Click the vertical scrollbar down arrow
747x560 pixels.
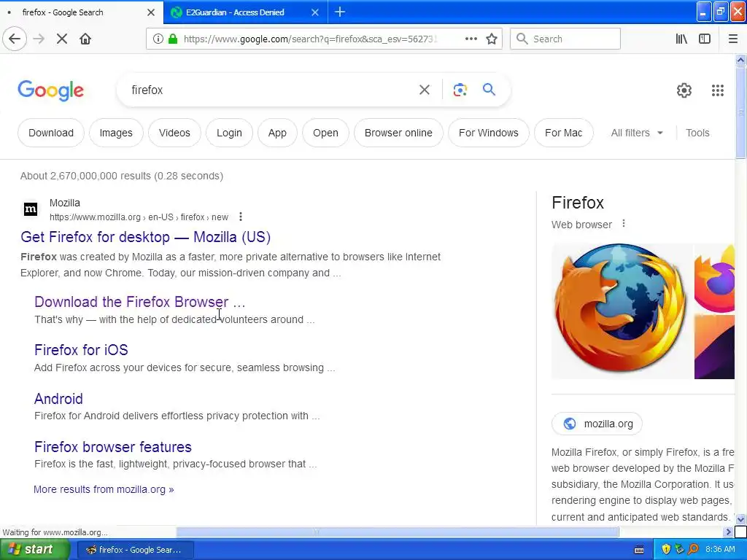740,519
